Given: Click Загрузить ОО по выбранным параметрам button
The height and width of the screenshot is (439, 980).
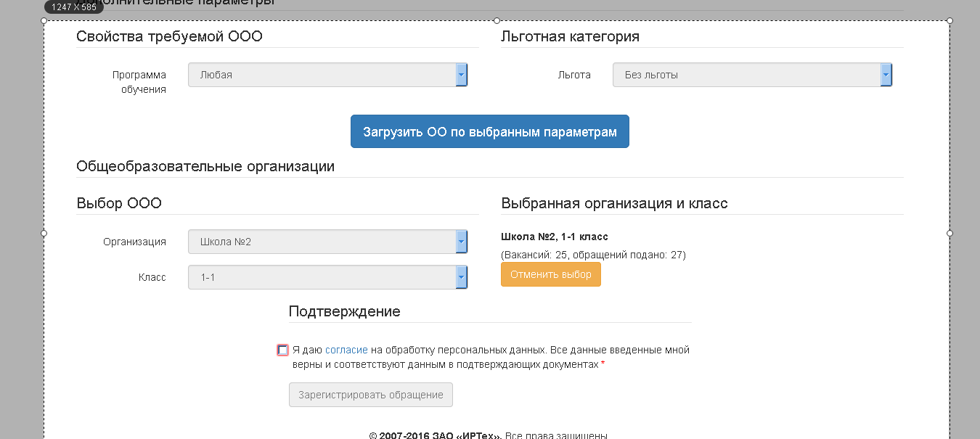Looking at the screenshot, I should click(x=489, y=131).
